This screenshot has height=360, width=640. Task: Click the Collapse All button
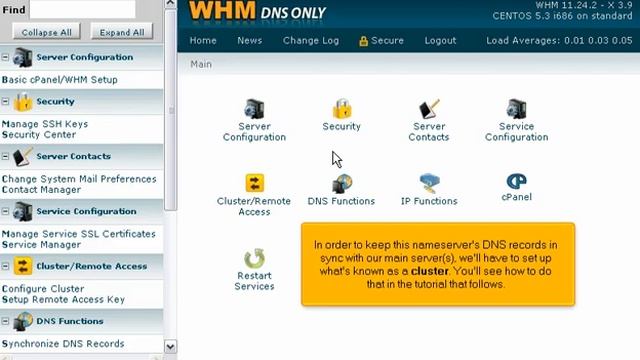tap(47, 32)
